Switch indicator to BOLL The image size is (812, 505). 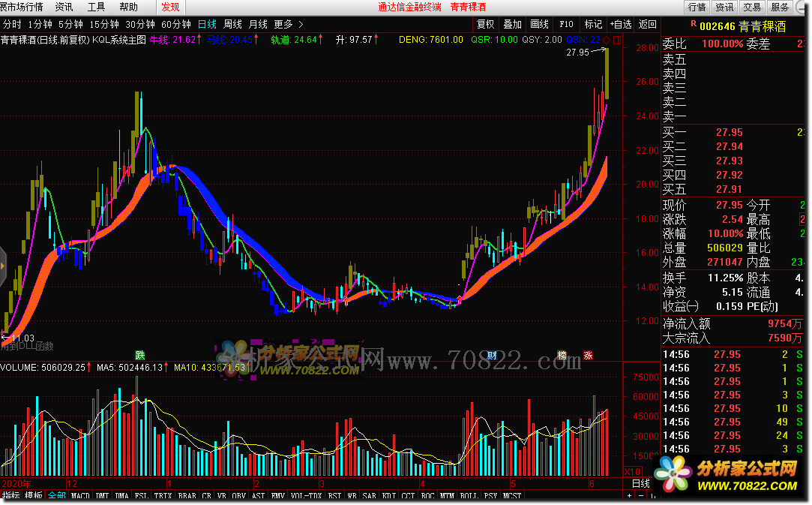469,496
